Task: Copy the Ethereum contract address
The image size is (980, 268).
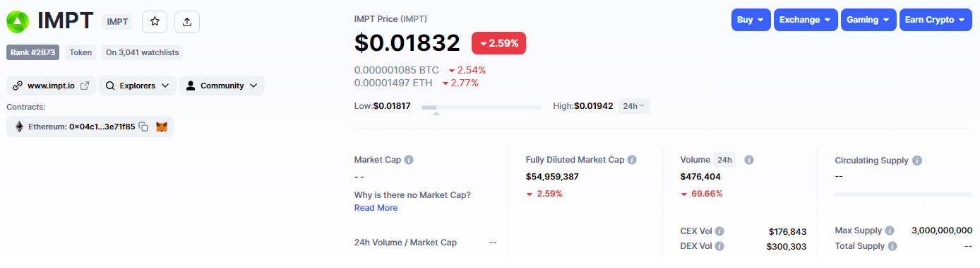Action: point(143,127)
